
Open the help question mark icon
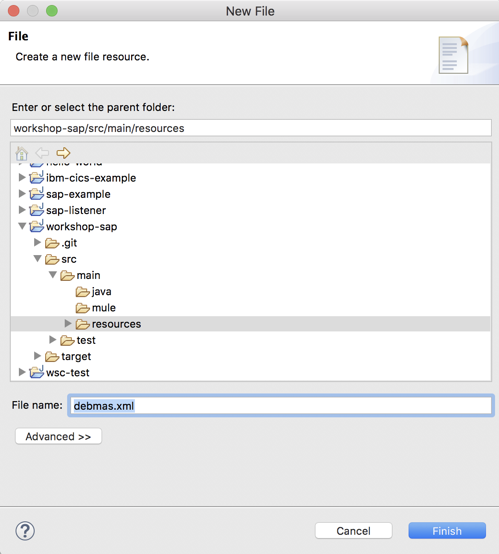25,531
